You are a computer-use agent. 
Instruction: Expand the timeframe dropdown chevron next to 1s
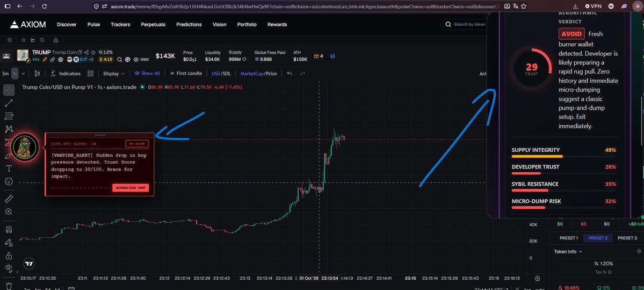pos(24,74)
